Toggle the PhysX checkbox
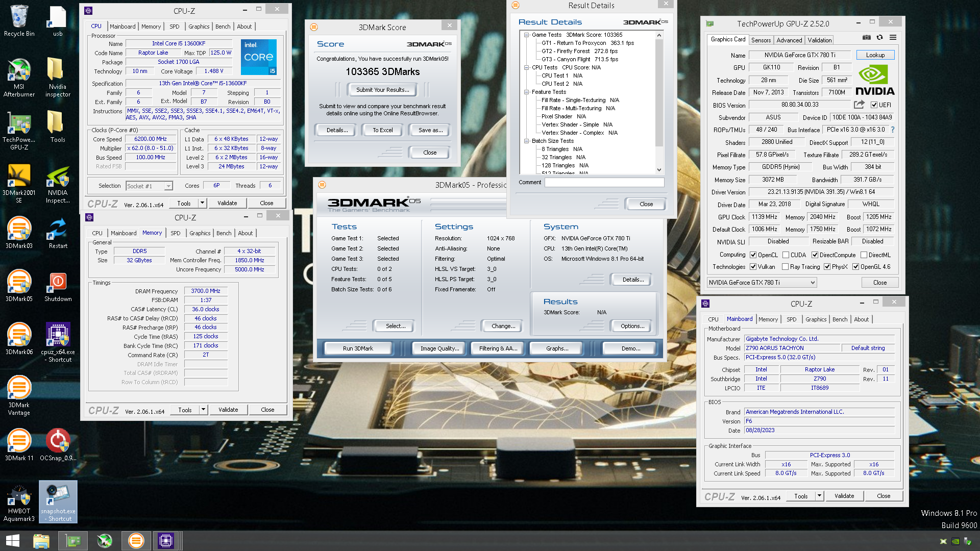980x551 pixels. [x=827, y=267]
